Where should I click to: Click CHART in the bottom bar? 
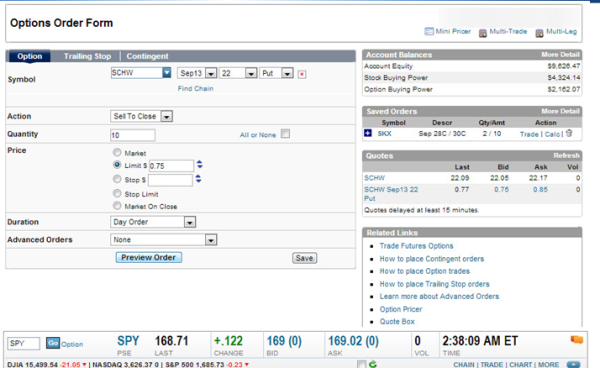[x=520, y=365]
